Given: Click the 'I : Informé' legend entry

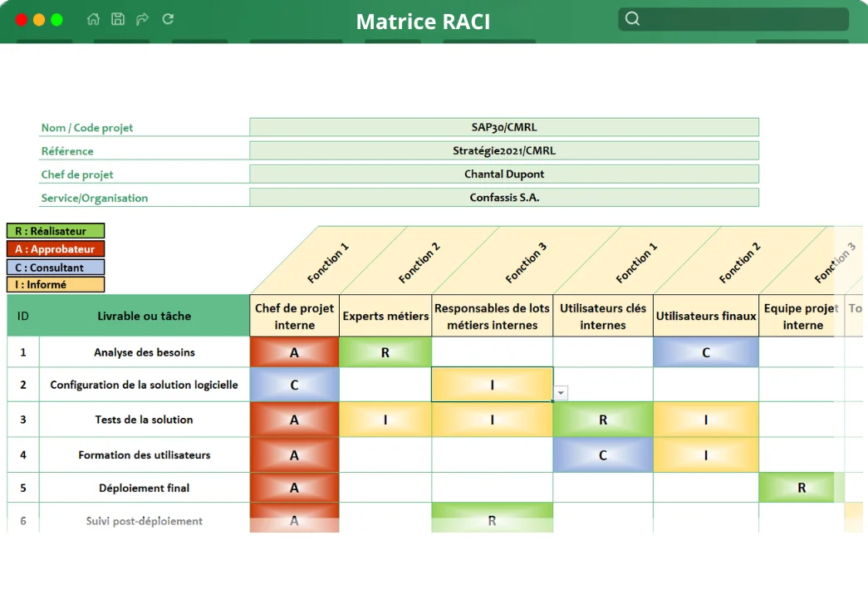Looking at the screenshot, I should tap(55, 285).
